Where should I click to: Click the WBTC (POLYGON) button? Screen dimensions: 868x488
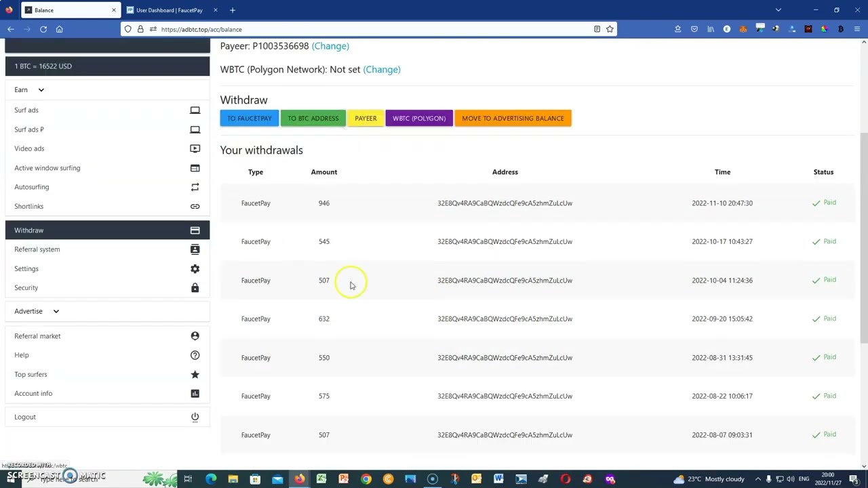419,119
